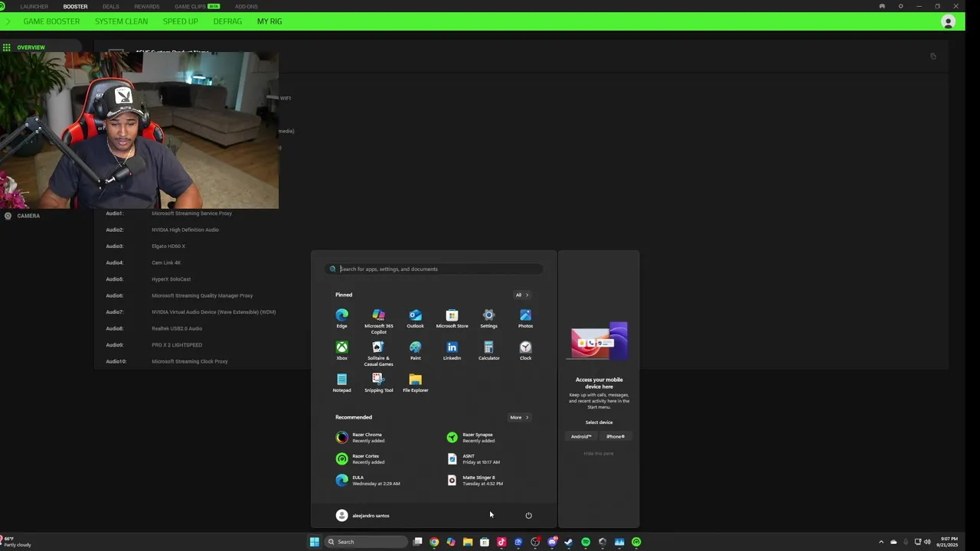This screenshot has width=980, height=551.
Task: Show hidden system tray icons
Action: 880,542
